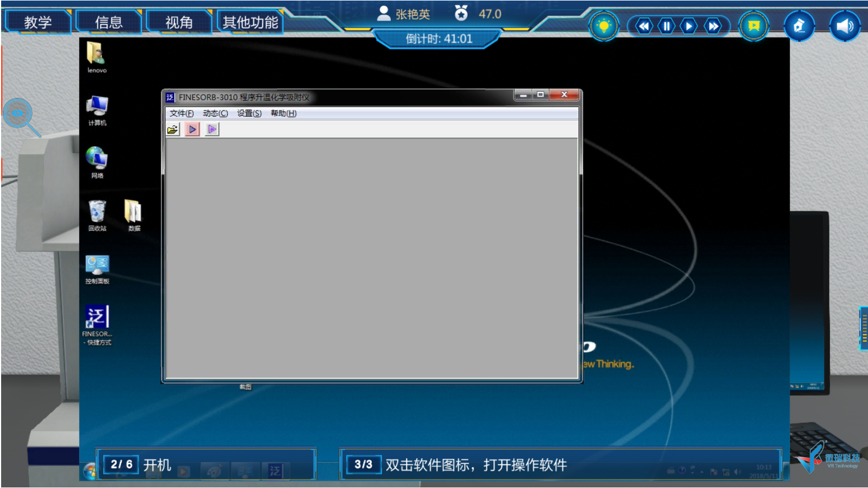868x488 pixels.
Task: Close the FINESORB-3010 window
Action: pyautogui.click(x=565, y=95)
